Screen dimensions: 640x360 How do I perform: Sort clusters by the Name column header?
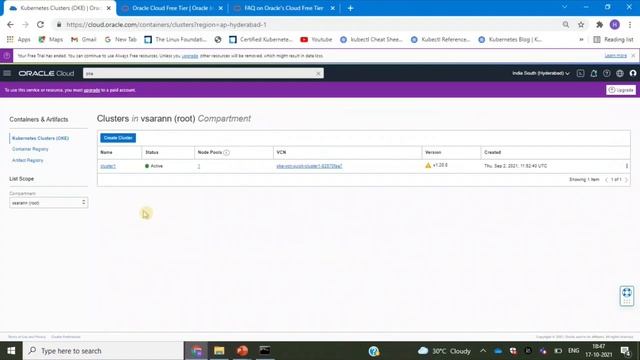click(107, 152)
